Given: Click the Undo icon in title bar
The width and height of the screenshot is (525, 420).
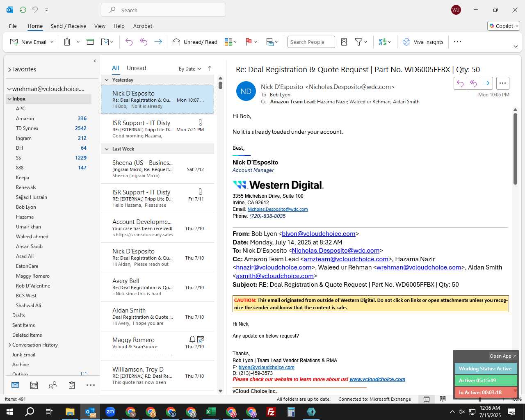Looking at the screenshot, I should pos(35,10).
